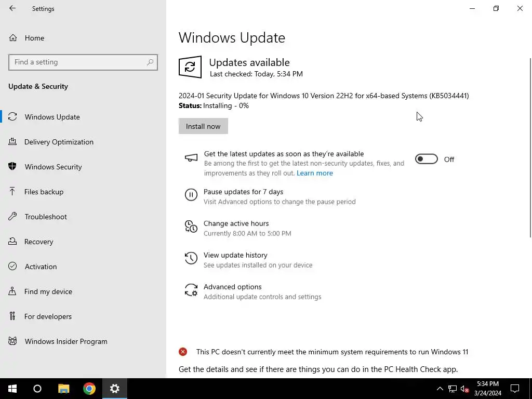Click the For developers tools icon
The height and width of the screenshot is (399, 532).
coord(12,316)
